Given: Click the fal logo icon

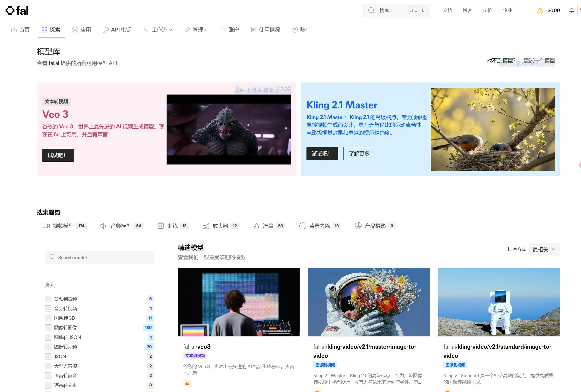Looking at the screenshot, I should click(10, 10).
